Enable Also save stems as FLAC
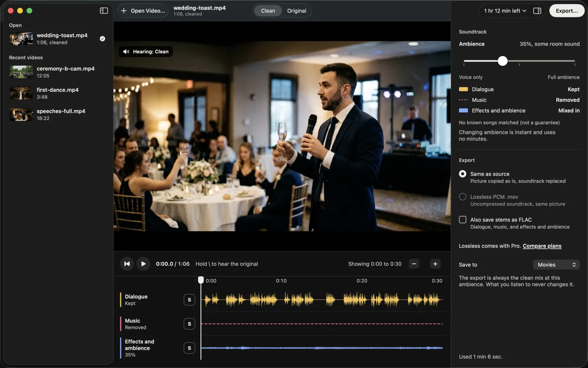Image resolution: width=588 pixels, height=368 pixels. tap(463, 220)
